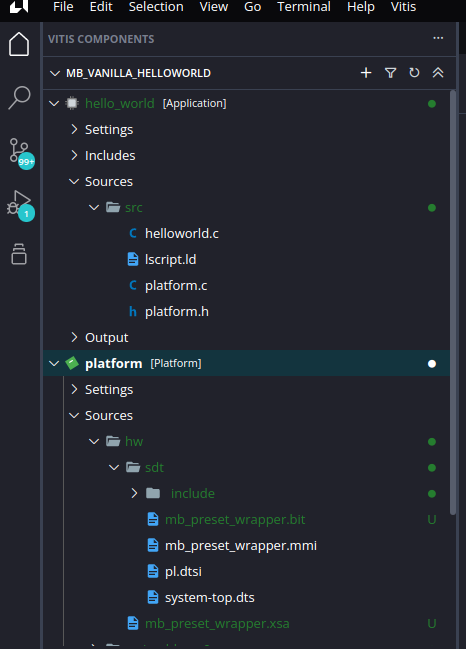This screenshot has height=649, width=466.
Task: Click file icon beside mb_preset_wrapper.bit
Action: 153,519
